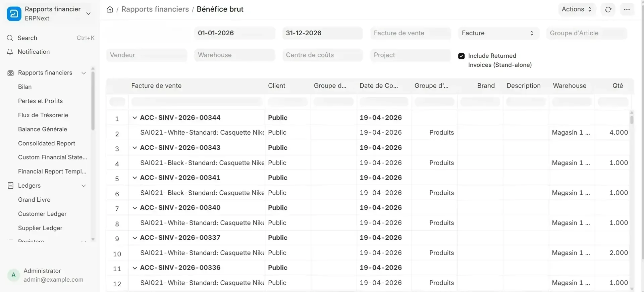The height and width of the screenshot is (292, 644).
Task: Refresh the report with reload icon
Action: 608,9
